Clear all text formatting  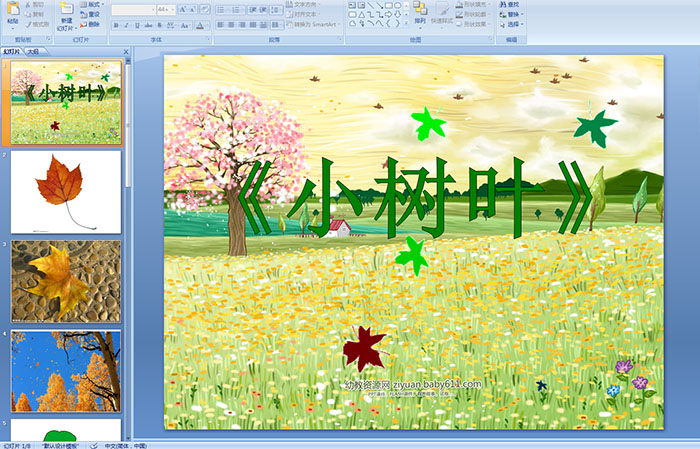tap(204, 9)
